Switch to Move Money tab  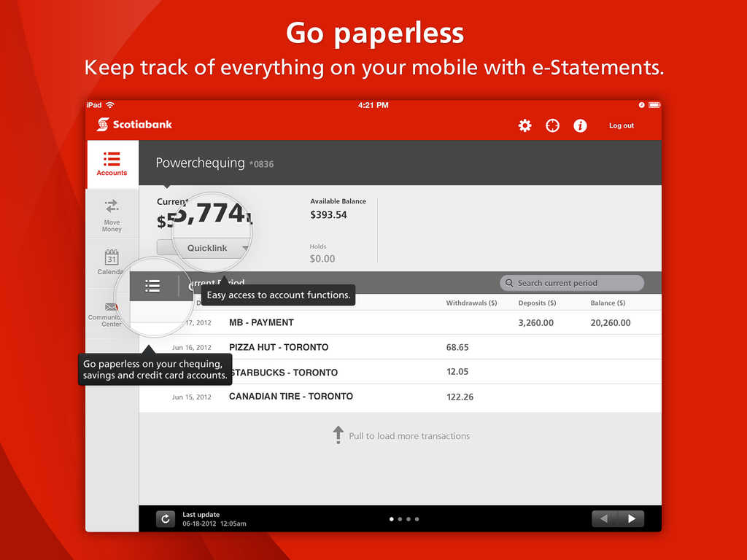pyautogui.click(x=112, y=215)
